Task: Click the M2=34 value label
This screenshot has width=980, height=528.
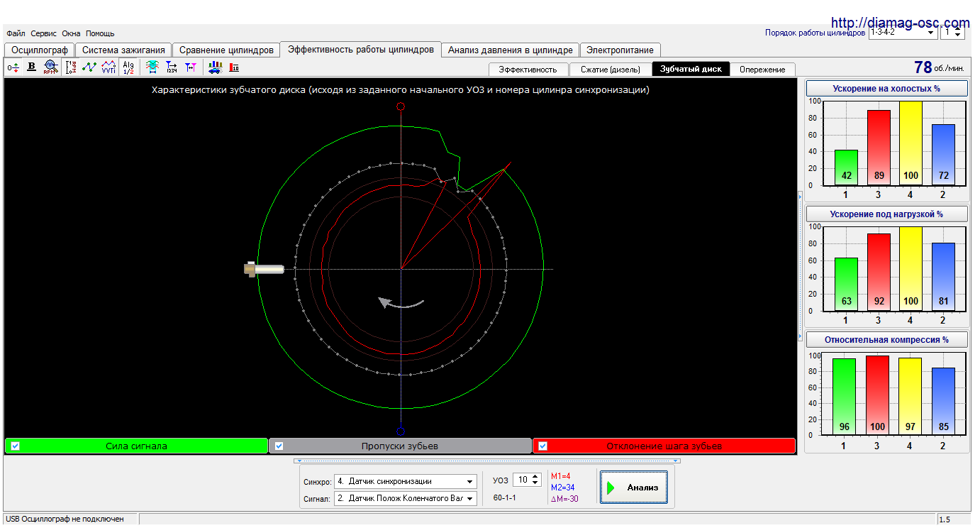Action: coord(563,488)
